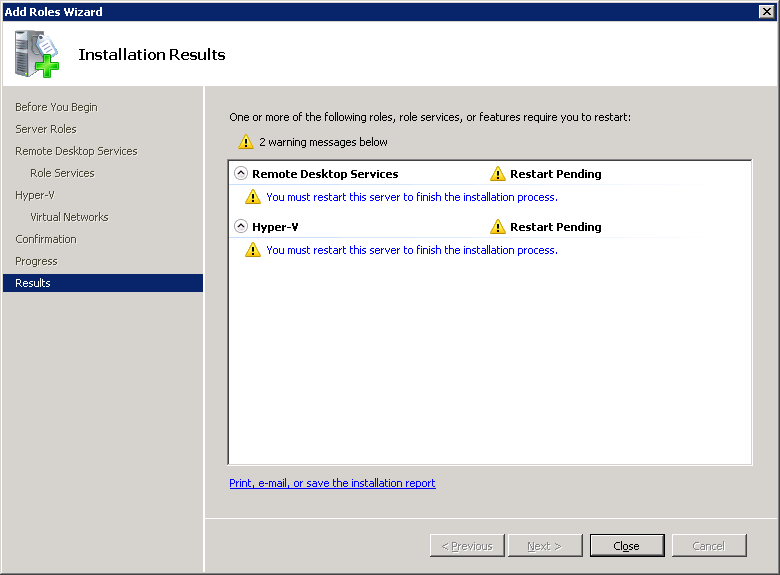Screen dimensions: 780x575
Task: Click warning icon beside '2 warning messages below'
Action: tap(245, 142)
